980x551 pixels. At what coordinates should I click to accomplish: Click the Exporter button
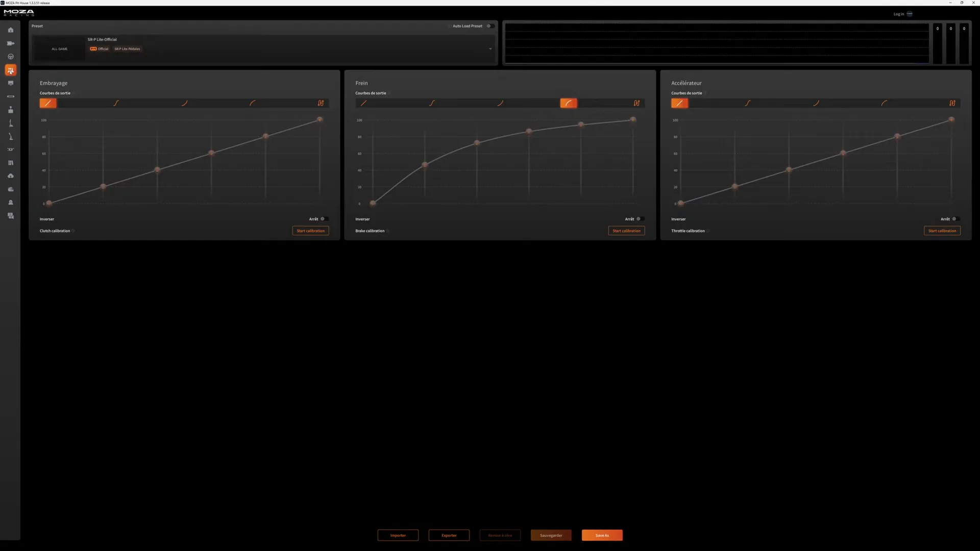click(x=449, y=535)
